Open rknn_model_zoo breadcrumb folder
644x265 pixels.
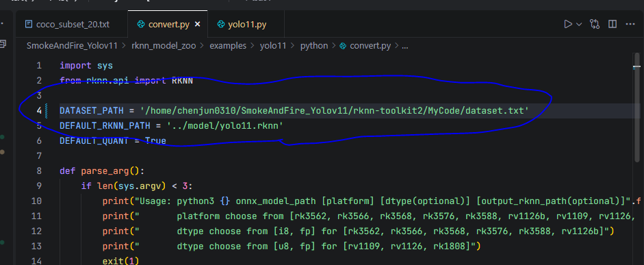point(164,46)
